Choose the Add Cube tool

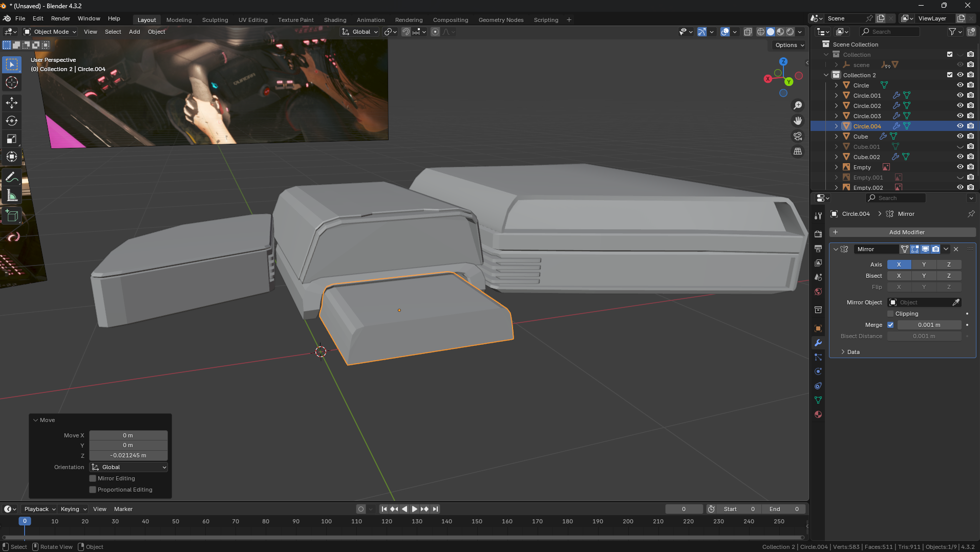click(12, 216)
